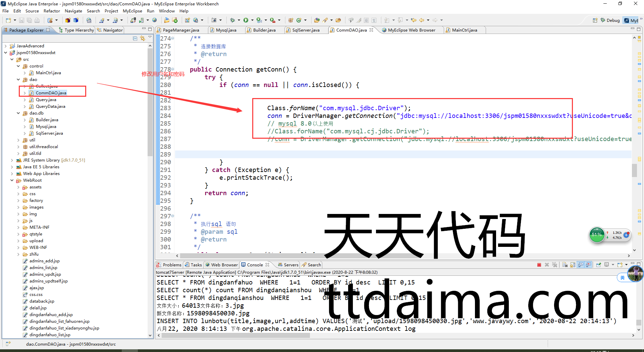
Task: Expand the WEB-INF folder
Action: (x=18, y=248)
